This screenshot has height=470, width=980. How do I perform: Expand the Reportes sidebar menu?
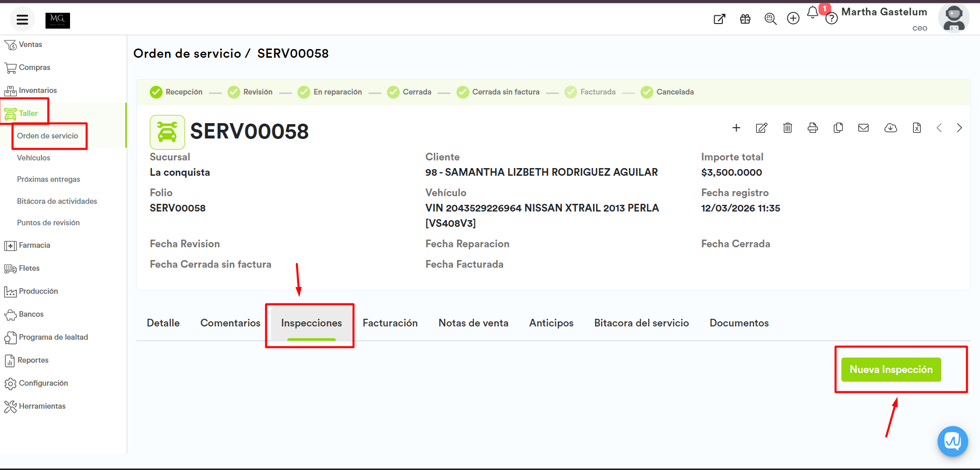tap(27, 360)
